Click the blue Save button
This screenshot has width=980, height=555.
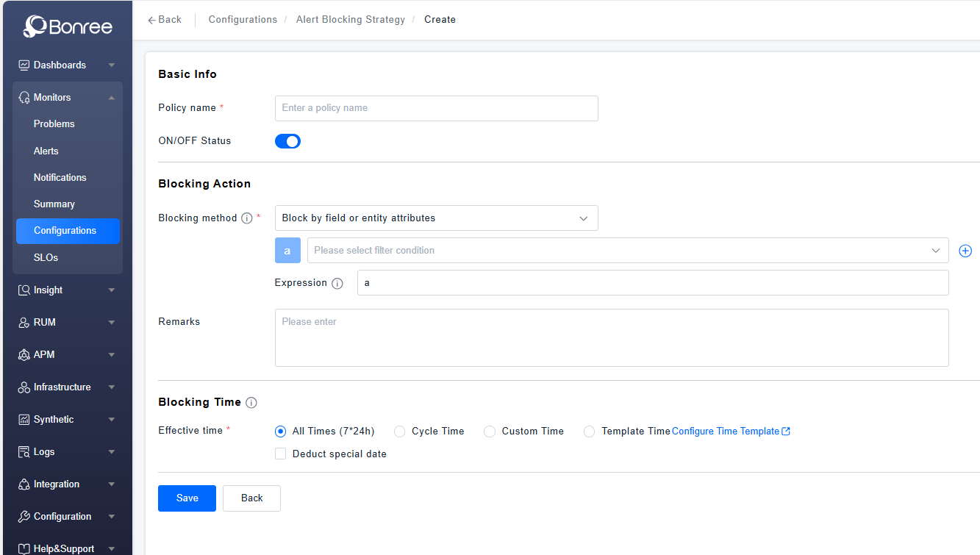[x=187, y=498]
